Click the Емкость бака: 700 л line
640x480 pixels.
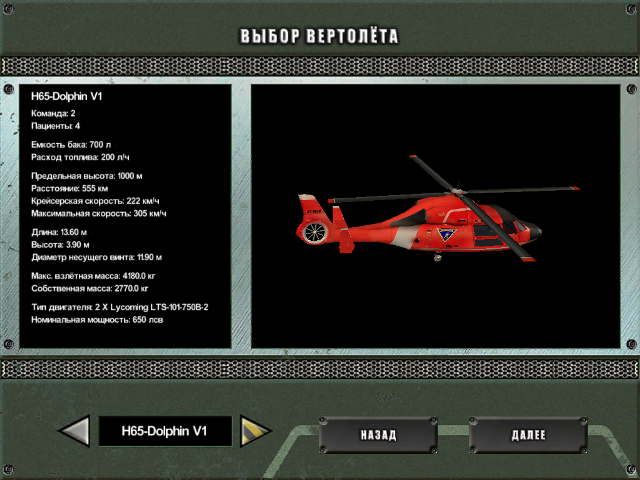pos(72,145)
